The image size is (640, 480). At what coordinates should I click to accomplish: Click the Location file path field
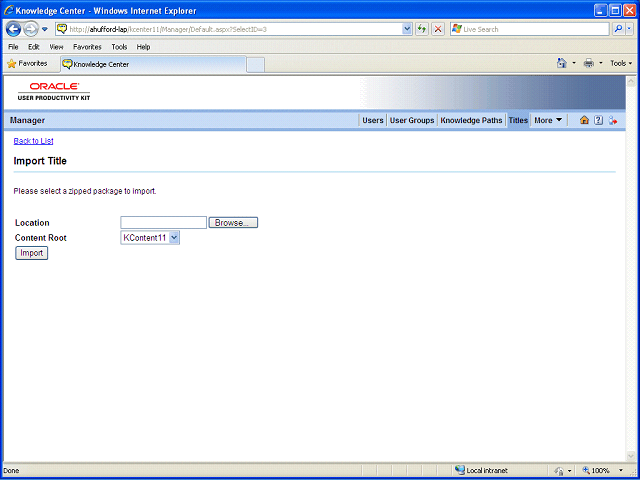click(164, 222)
